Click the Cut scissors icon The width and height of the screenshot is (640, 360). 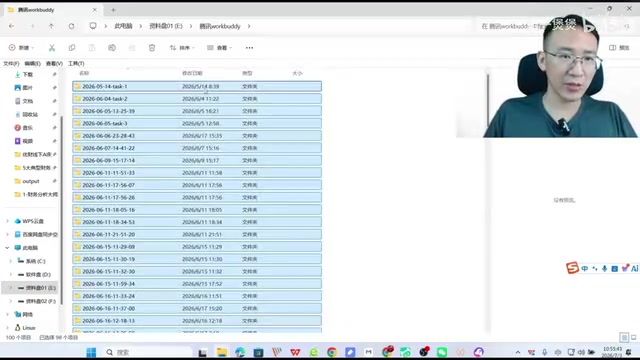52,48
